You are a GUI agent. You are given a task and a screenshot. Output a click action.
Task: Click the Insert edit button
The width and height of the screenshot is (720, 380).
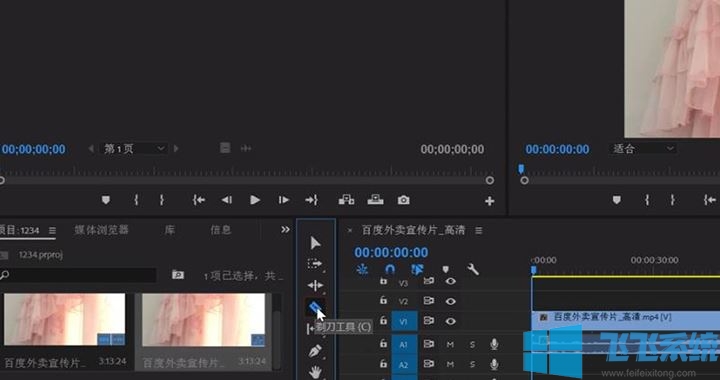click(346, 200)
